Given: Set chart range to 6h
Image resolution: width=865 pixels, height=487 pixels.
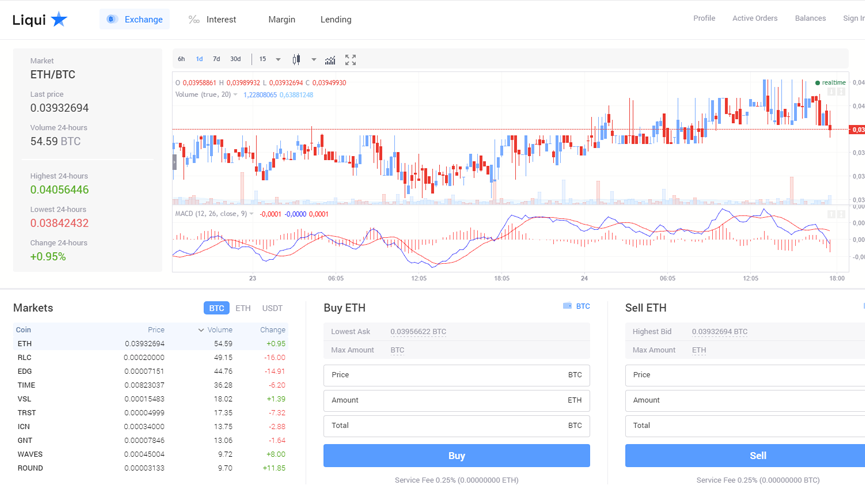Looking at the screenshot, I should pos(181,59).
